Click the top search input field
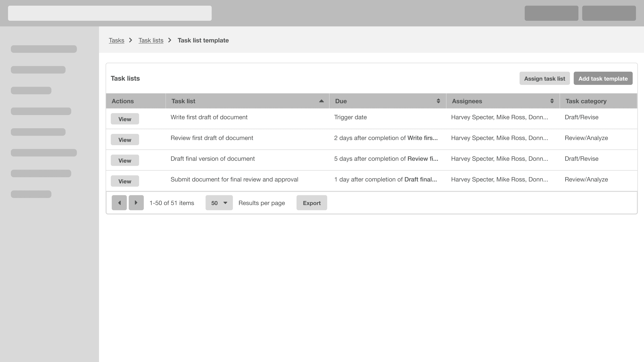The width and height of the screenshot is (644, 362). [110, 13]
